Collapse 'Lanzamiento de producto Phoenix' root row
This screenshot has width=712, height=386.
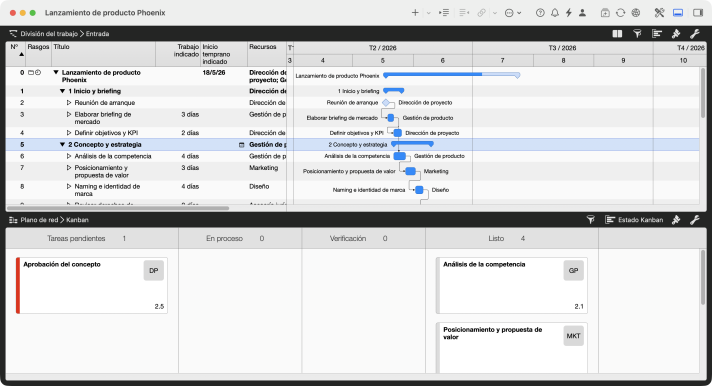click(x=56, y=72)
